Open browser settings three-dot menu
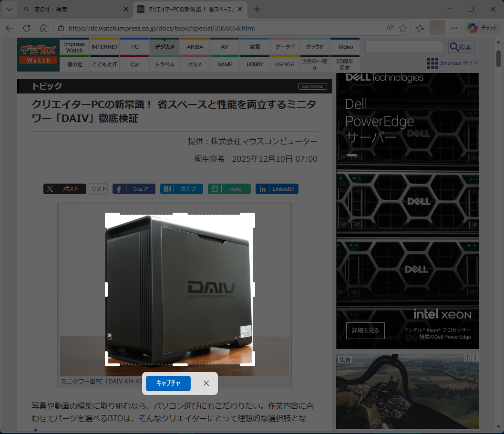504x434 pixels. (454, 28)
